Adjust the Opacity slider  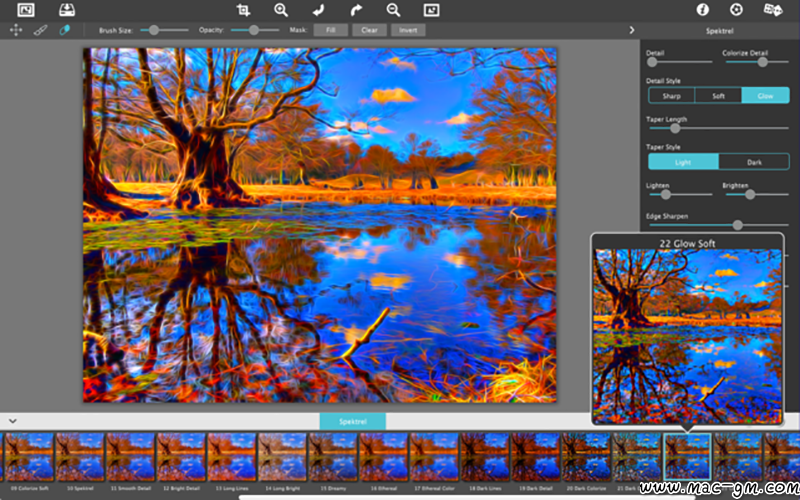click(x=255, y=30)
